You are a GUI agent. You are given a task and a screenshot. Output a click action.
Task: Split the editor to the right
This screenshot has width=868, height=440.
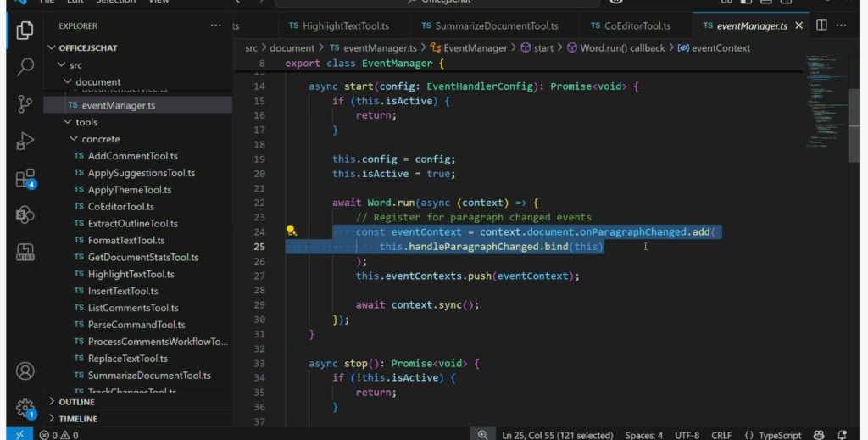821,25
